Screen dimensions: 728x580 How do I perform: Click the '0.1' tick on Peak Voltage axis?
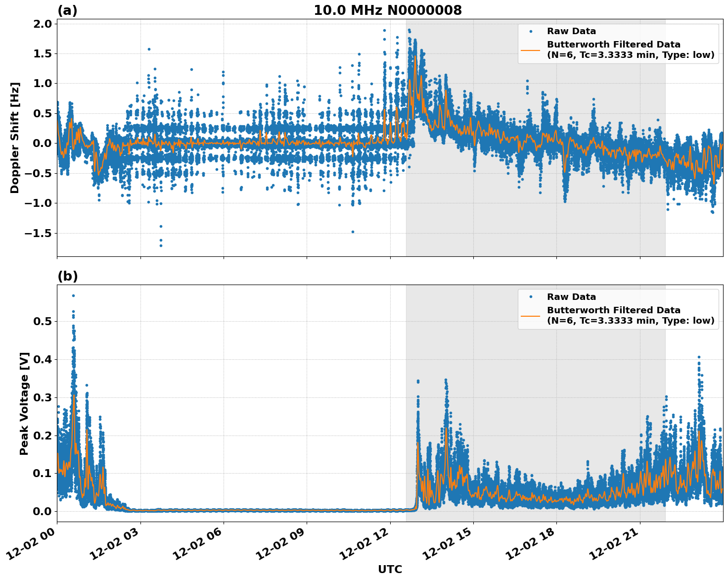[43, 474]
